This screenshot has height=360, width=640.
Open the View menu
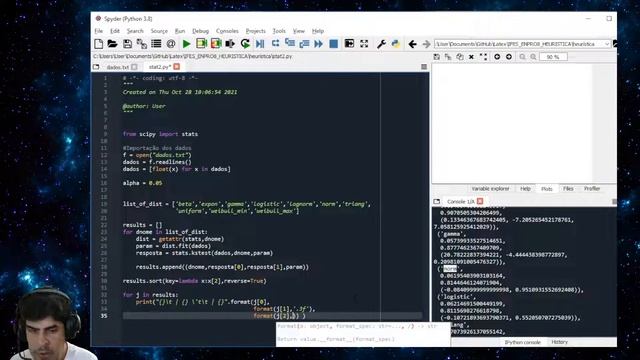pos(298,31)
